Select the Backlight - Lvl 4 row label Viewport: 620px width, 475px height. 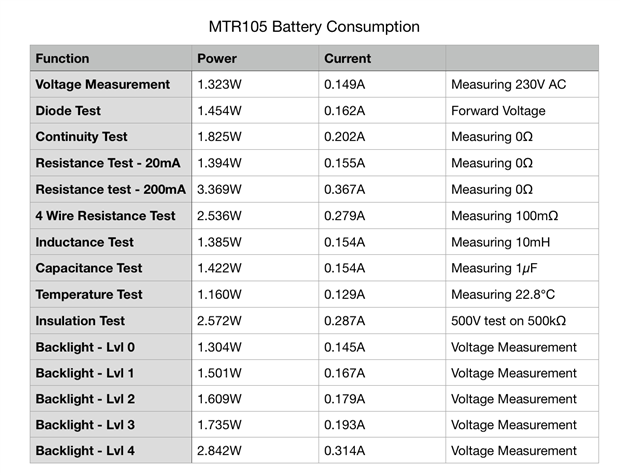tap(85, 451)
